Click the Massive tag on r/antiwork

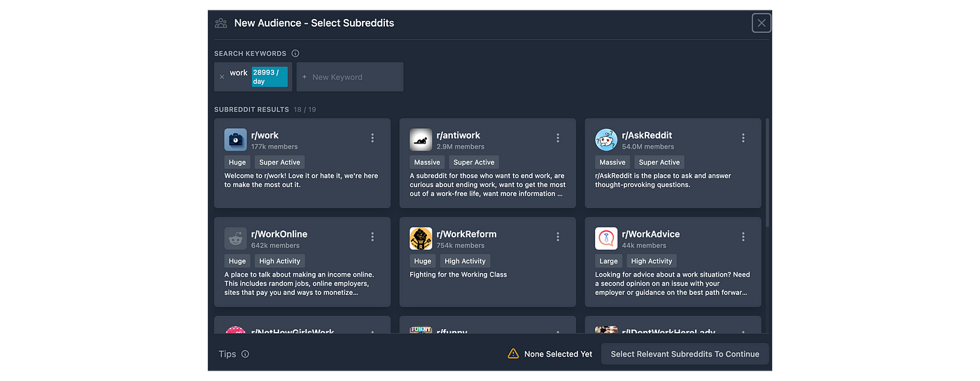(x=427, y=162)
